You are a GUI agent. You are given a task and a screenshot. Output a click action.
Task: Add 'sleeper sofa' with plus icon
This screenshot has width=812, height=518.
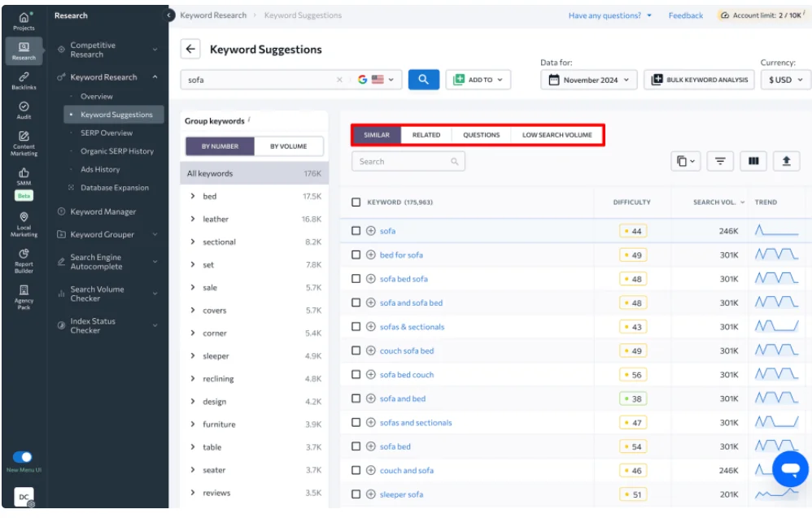pos(371,494)
